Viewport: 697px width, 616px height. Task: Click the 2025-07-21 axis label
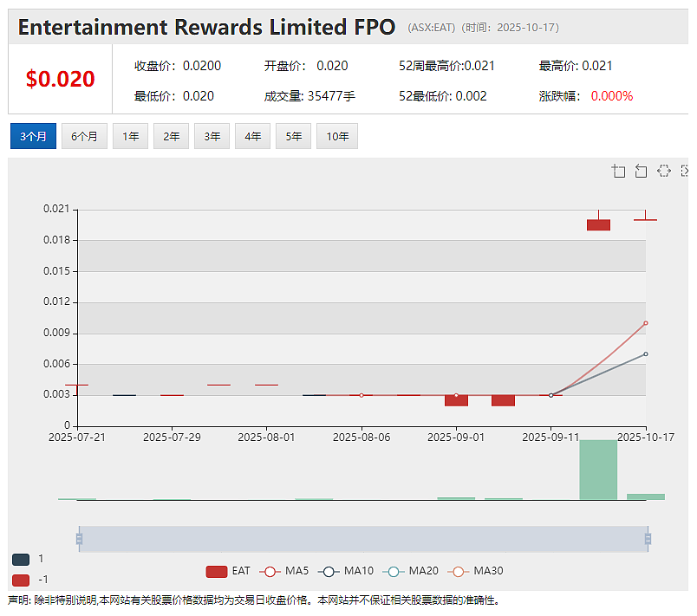(77, 438)
